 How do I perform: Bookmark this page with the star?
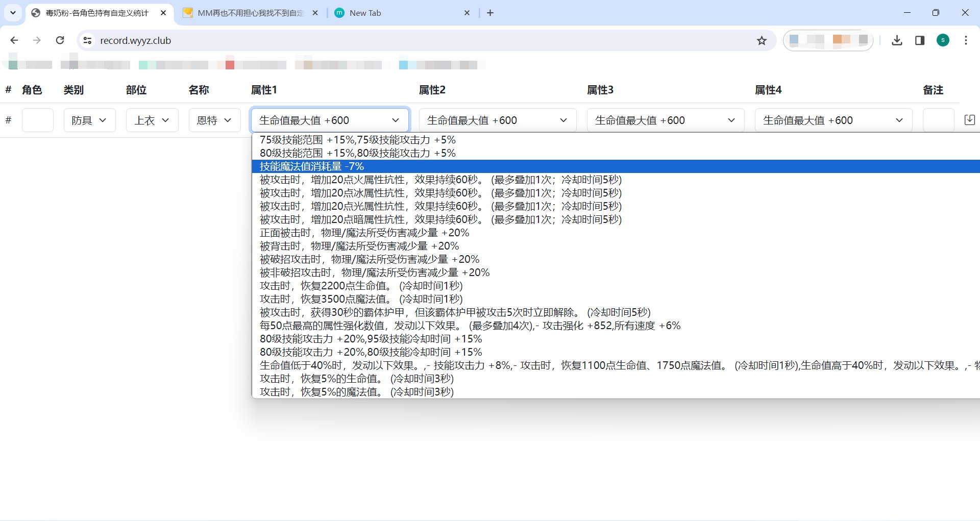[762, 40]
